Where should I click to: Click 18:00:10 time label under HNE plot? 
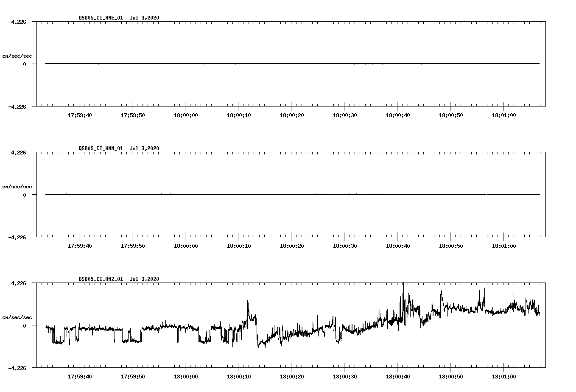pyautogui.click(x=239, y=115)
